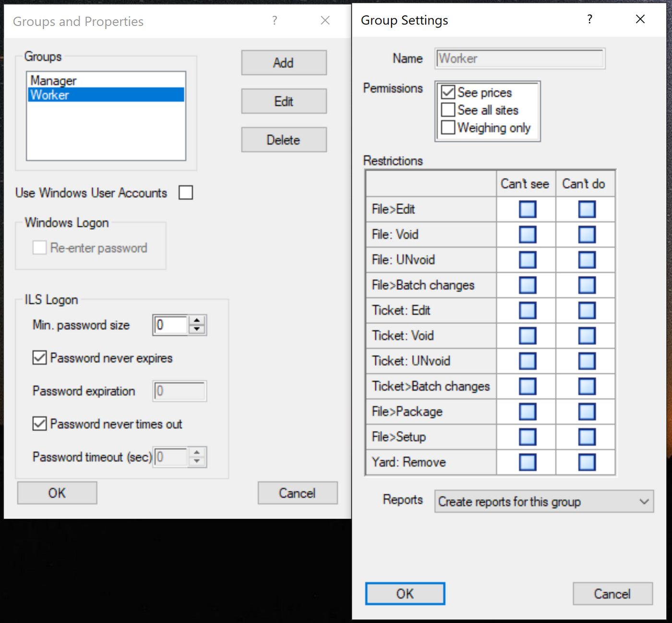Click the help icon in Group Settings

[x=589, y=20]
